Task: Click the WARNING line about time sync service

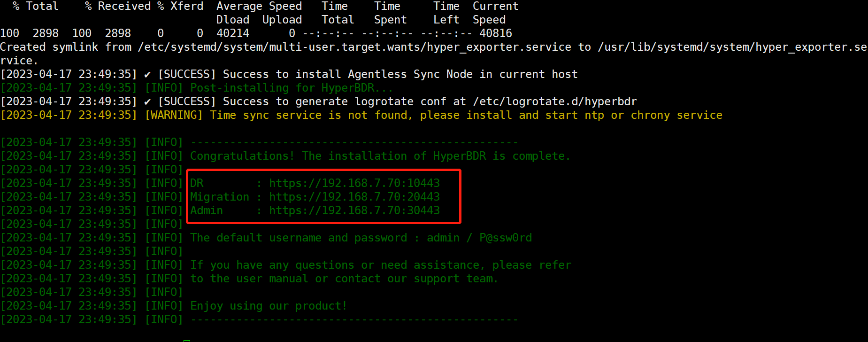Action: pyautogui.click(x=361, y=115)
